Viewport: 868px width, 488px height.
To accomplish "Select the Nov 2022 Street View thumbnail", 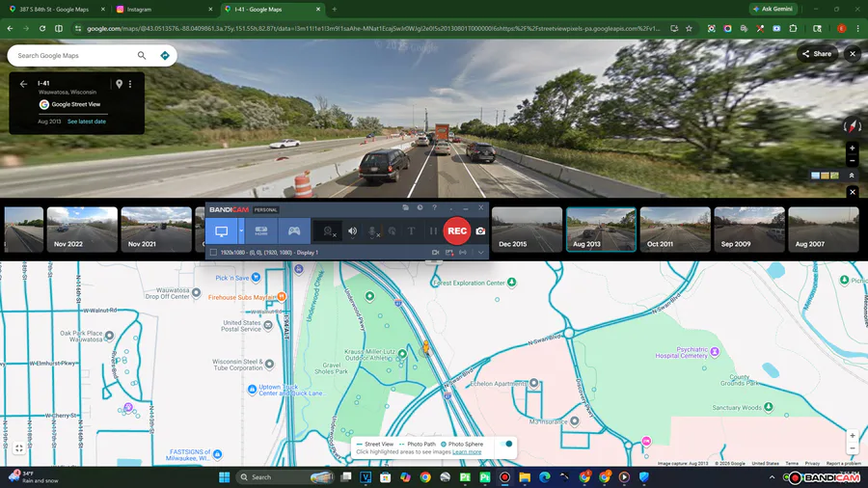I will [x=82, y=230].
